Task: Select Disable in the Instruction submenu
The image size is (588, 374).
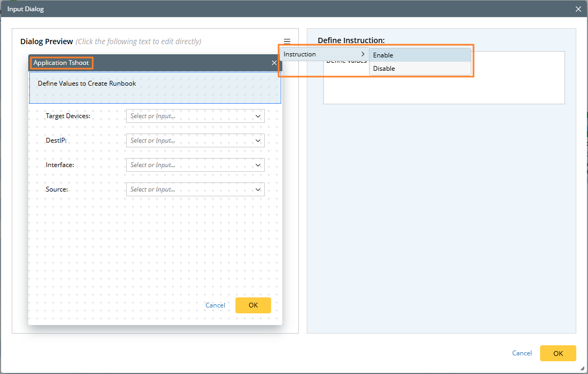Action: click(x=420, y=69)
